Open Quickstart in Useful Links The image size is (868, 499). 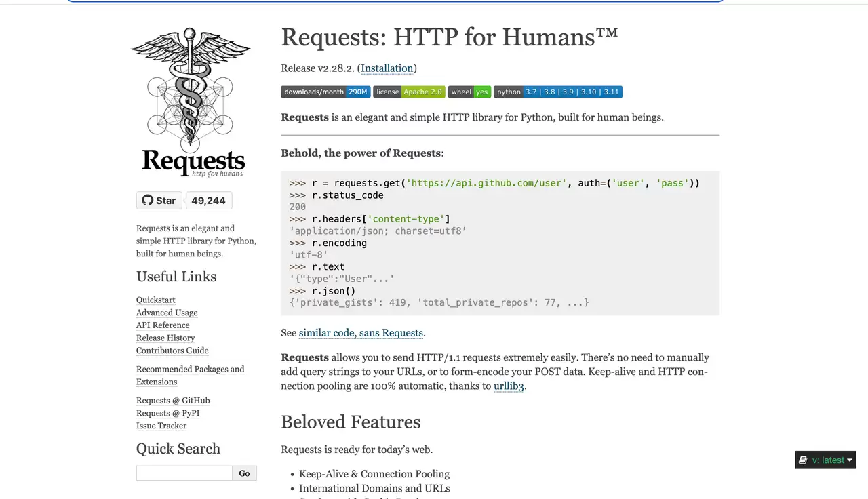click(156, 300)
